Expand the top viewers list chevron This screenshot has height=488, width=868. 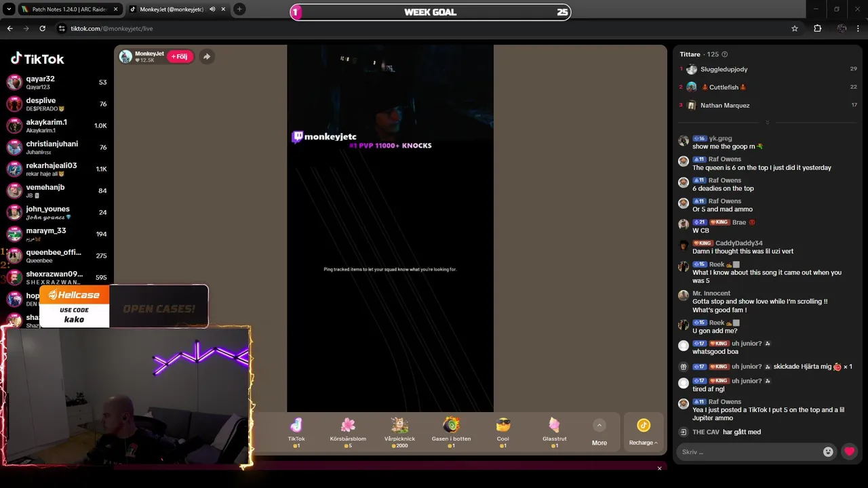tap(767, 123)
